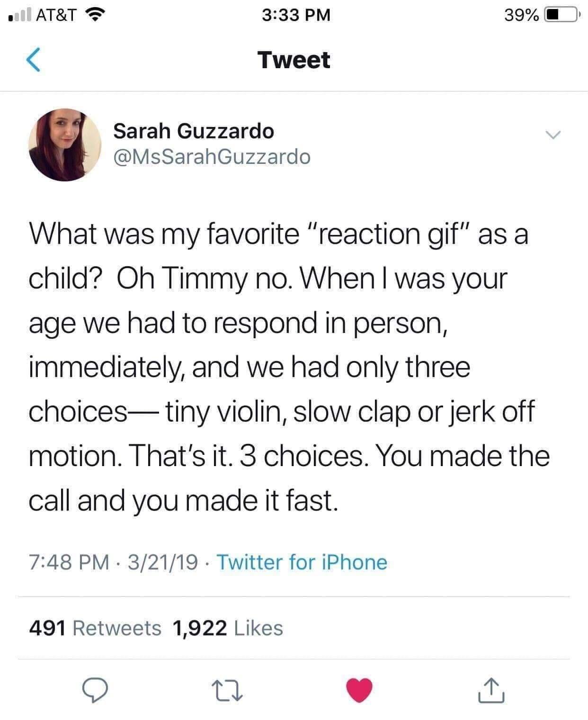Tap the share upload icon

pyautogui.click(x=491, y=690)
